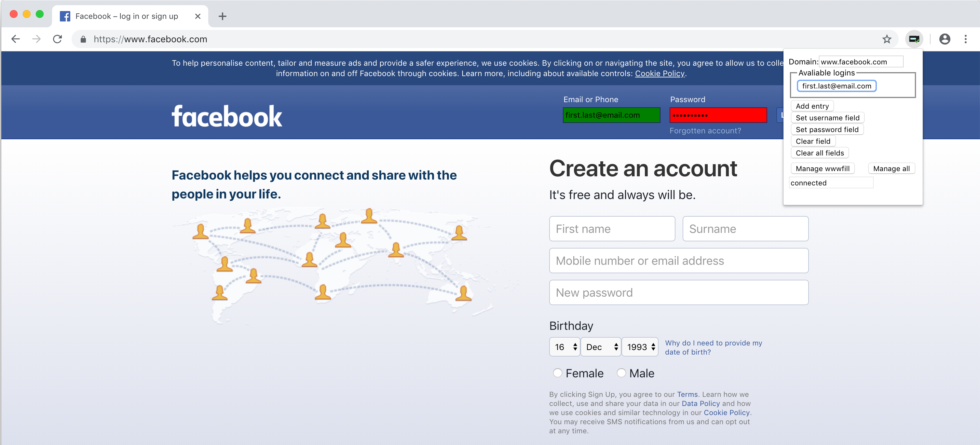Click the Birthday label
Viewport: 980px width, 445px height.
tap(571, 326)
